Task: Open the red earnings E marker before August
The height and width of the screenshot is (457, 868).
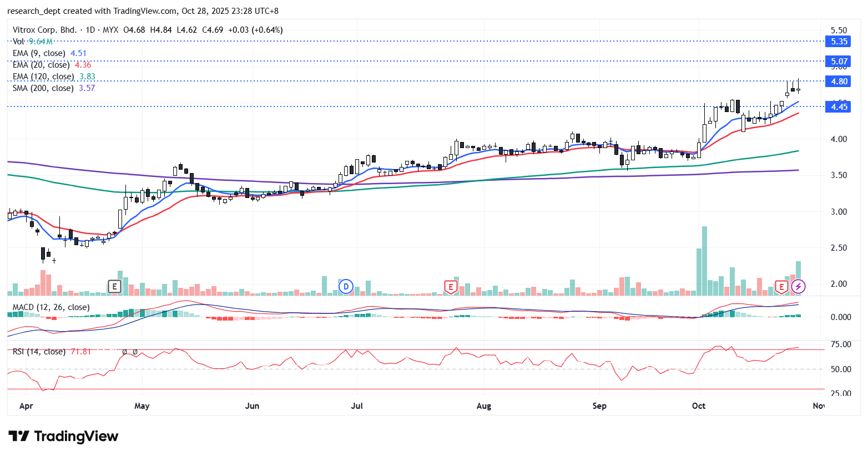Action: click(451, 287)
